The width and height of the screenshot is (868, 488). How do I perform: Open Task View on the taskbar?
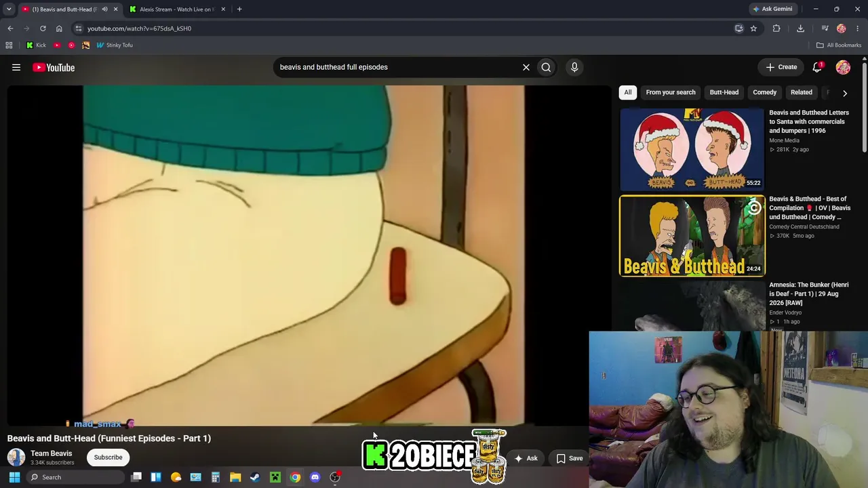click(x=136, y=477)
